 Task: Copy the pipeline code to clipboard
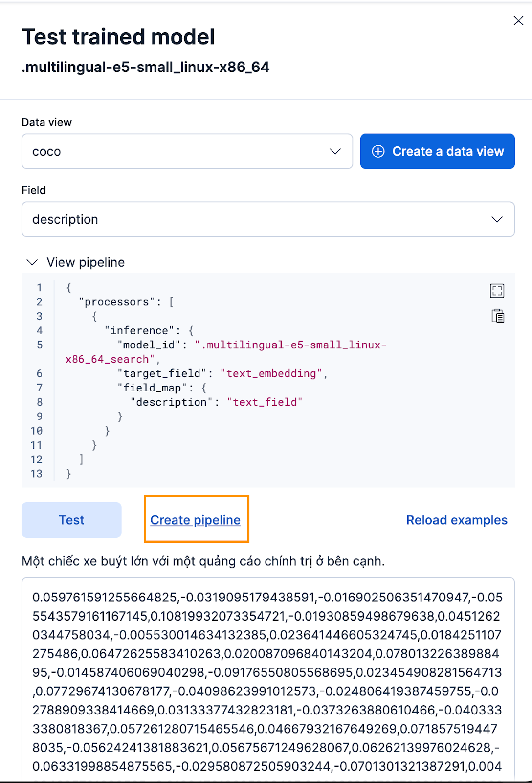click(x=498, y=316)
